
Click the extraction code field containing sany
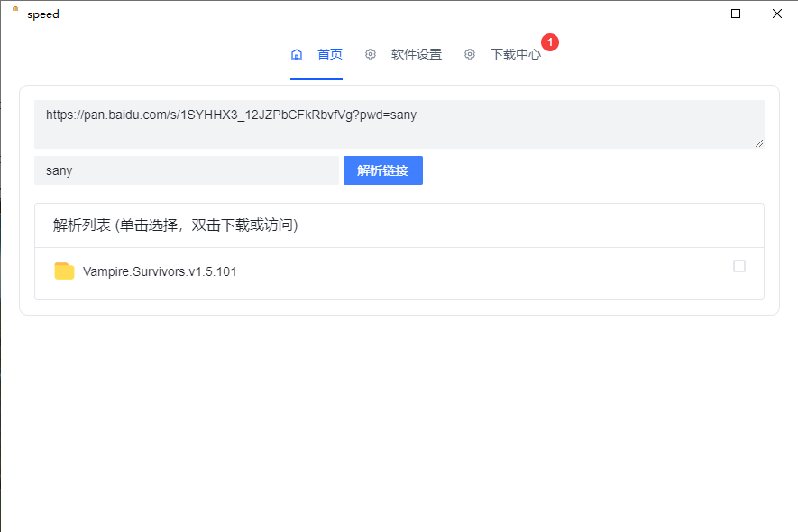point(187,170)
